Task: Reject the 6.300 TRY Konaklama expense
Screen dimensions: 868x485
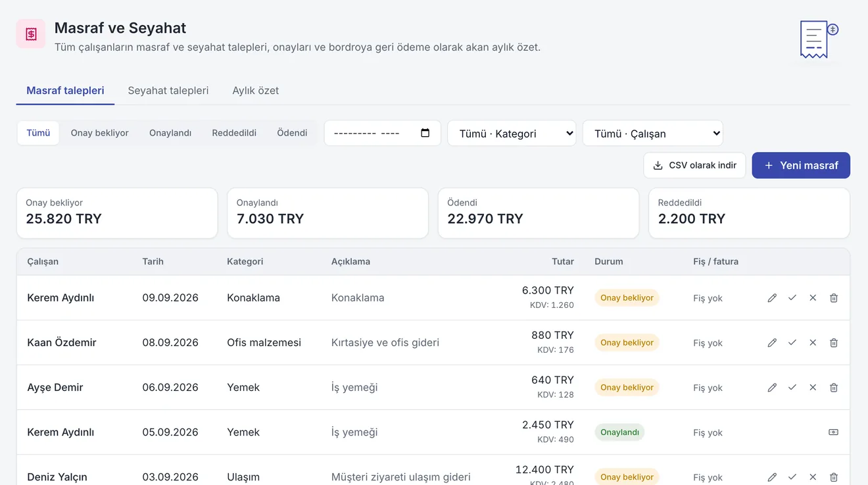Action: click(x=813, y=298)
